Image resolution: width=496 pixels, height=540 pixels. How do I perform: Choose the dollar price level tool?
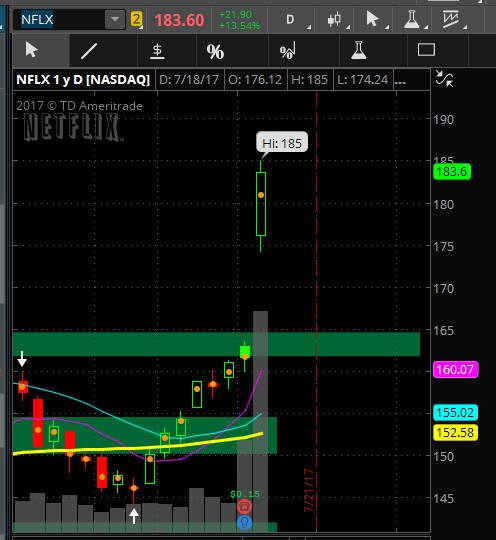157,51
